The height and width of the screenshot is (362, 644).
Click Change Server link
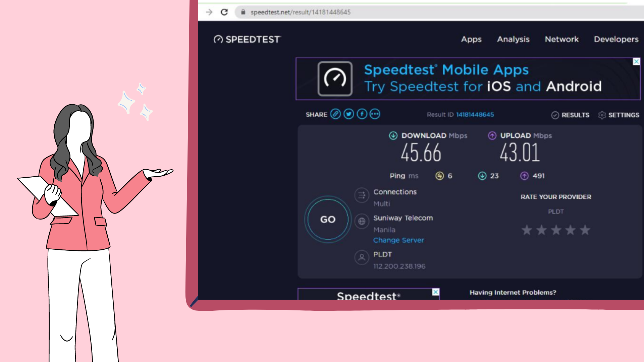tap(398, 240)
